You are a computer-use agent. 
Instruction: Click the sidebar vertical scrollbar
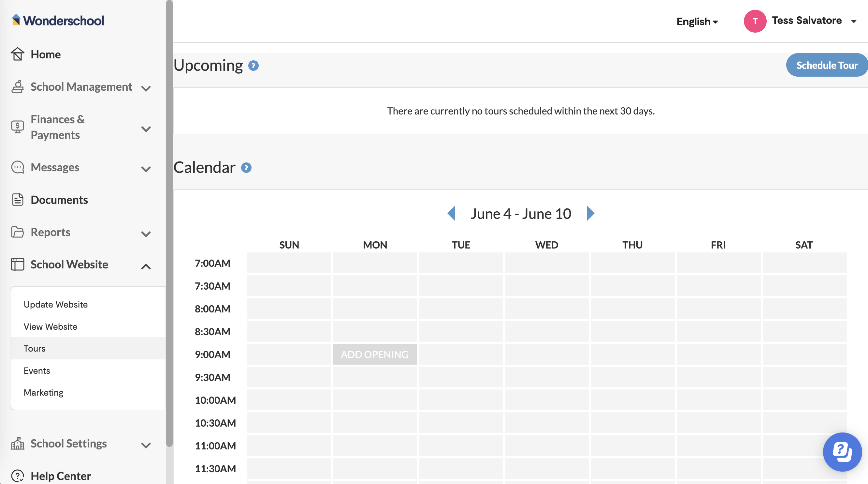(169, 223)
